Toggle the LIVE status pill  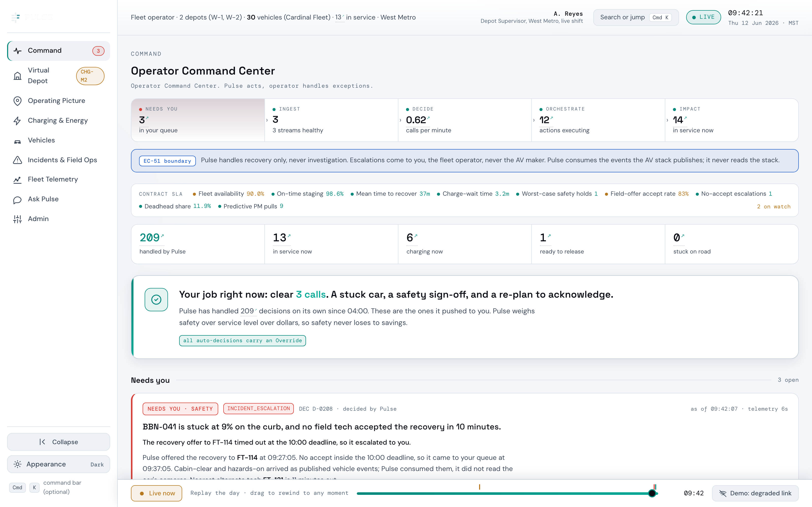pyautogui.click(x=703, y=17)
